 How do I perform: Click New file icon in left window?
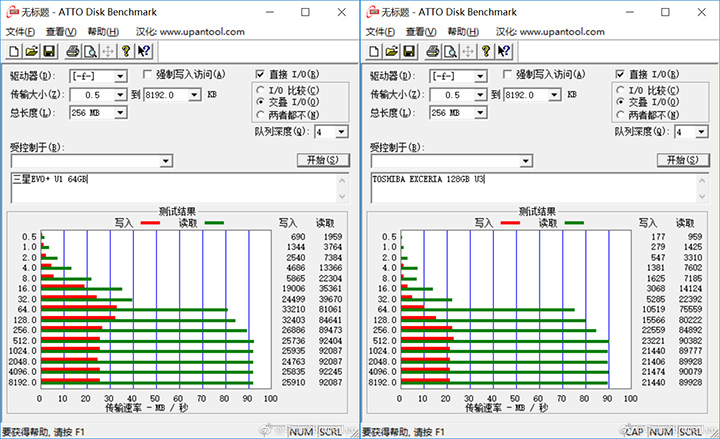[14, 51]
